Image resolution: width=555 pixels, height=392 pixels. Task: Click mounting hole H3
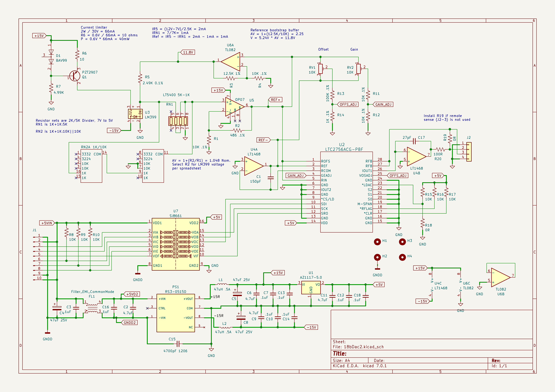pos(402,242)
